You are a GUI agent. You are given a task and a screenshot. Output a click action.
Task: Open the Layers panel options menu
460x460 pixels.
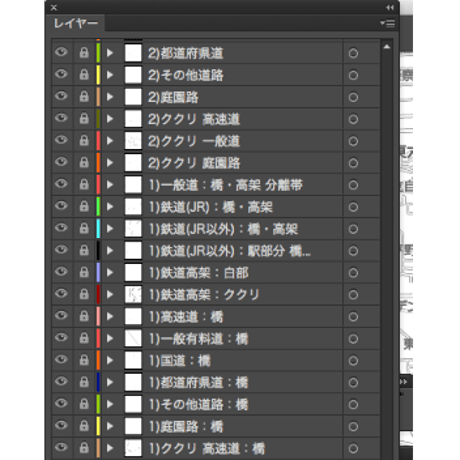tap(387, 23)
